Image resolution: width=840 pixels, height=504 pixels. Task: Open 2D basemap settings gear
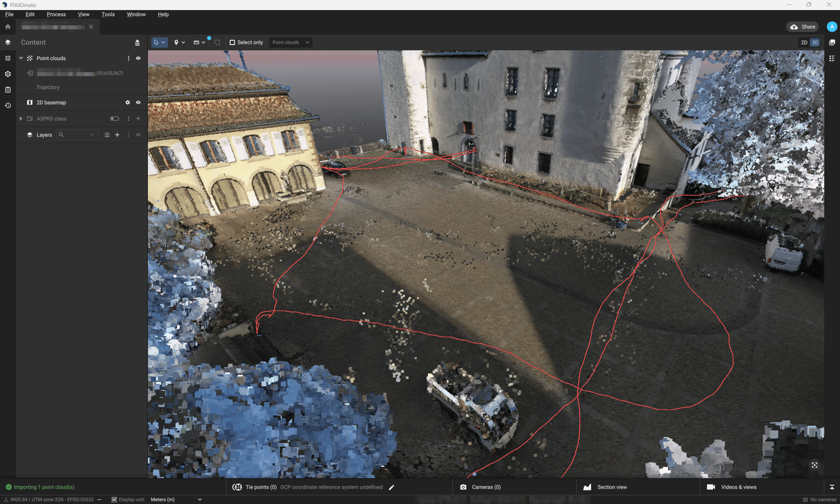click(128, 102)
